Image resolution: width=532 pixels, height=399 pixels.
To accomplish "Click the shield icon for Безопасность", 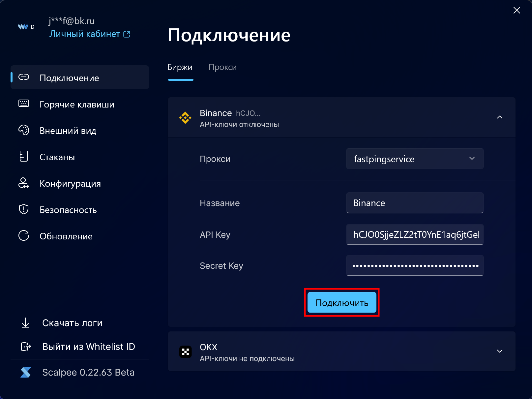I will (x=24, y=209).
